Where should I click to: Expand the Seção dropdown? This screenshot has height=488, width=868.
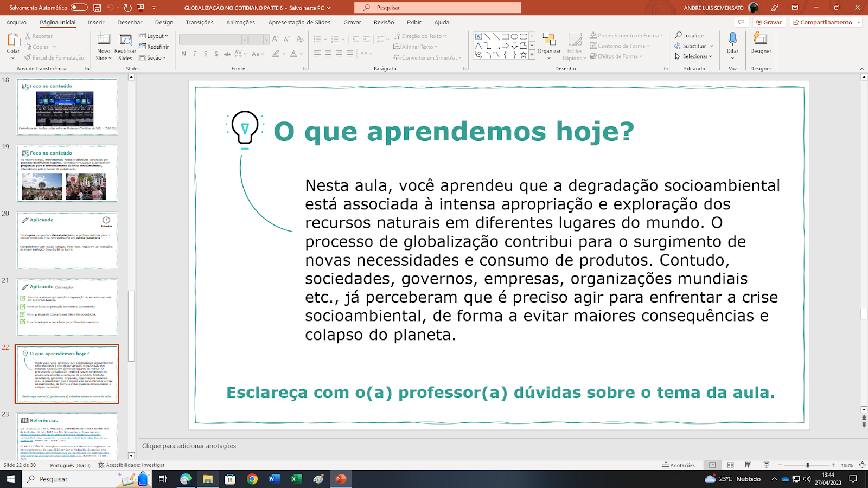(152, 57)
